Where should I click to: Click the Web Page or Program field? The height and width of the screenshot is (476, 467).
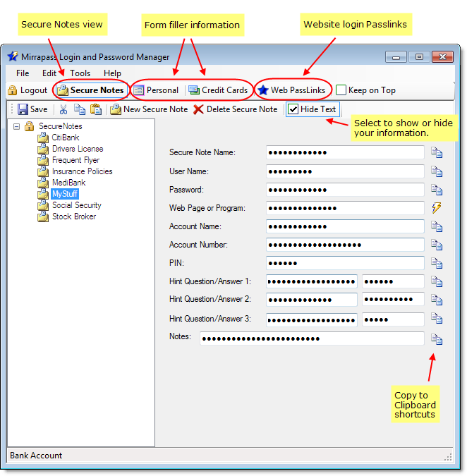tap(345, 208)
